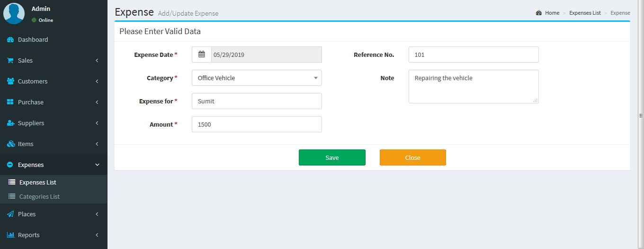644x249 pixels.
Task: Click the Customers group icon
Action: coord(10,82)
